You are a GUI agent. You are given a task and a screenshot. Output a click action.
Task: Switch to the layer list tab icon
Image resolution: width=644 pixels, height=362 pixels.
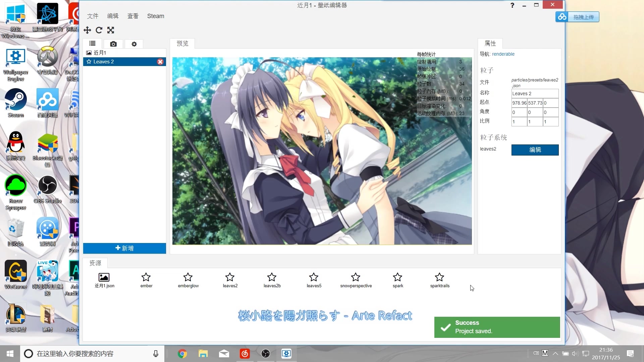point(92,44)
